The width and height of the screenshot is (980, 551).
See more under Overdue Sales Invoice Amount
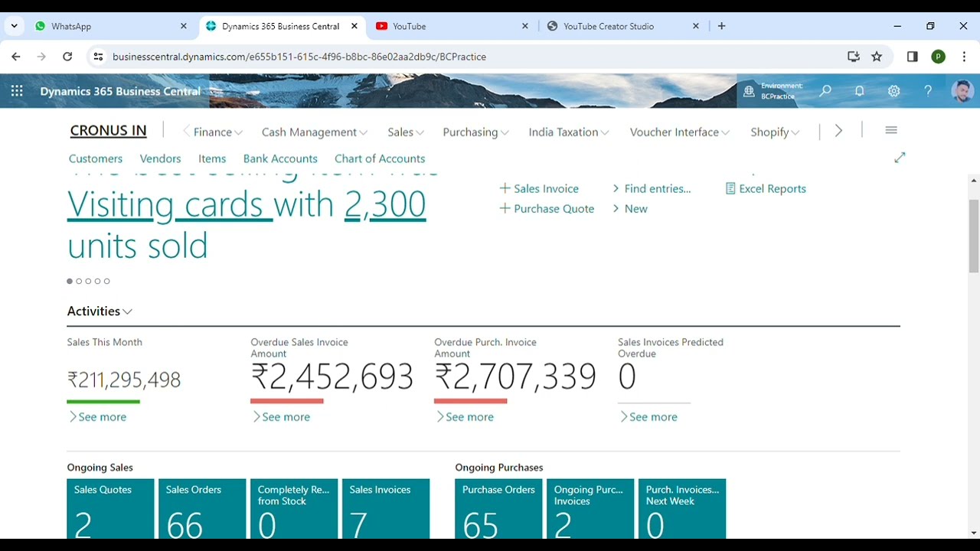[x=281, y=417]
